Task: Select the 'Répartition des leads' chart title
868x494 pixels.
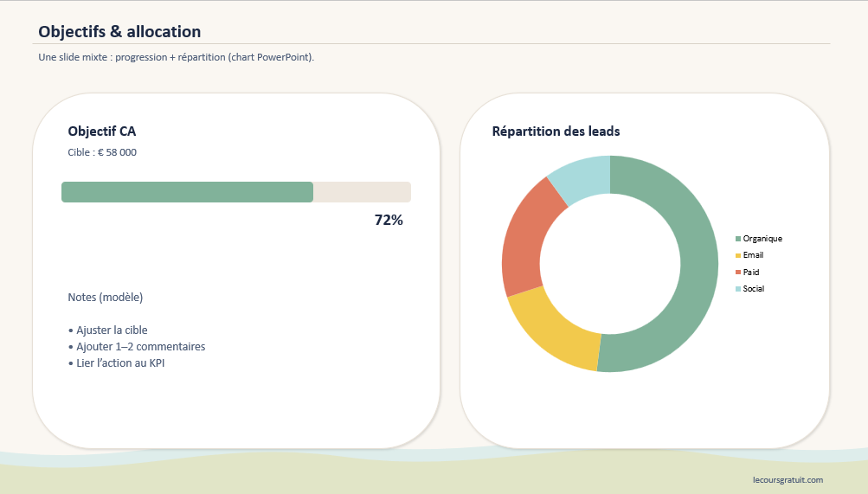Action: [556, 132]
